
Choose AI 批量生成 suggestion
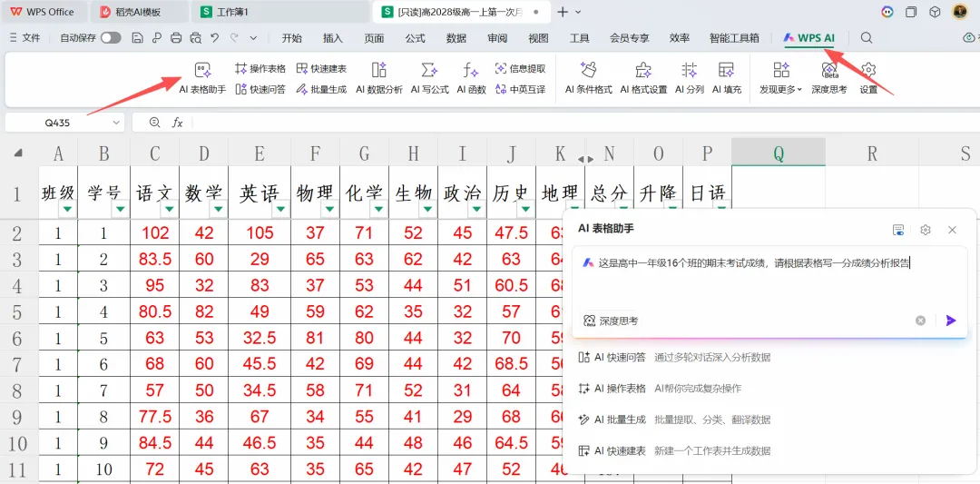[674, 420]
